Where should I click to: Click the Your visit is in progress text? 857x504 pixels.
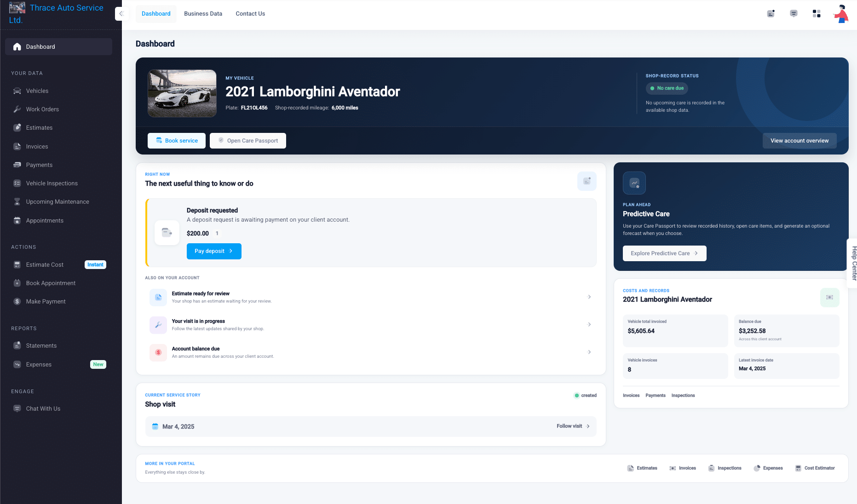198,321
